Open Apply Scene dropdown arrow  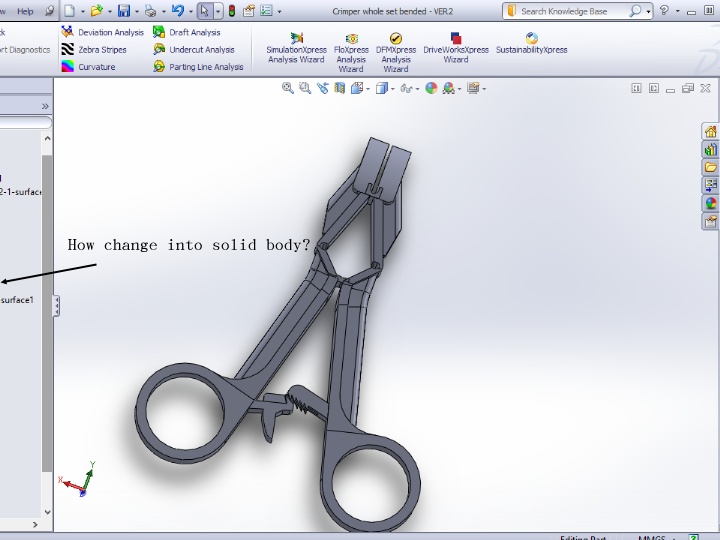tap(460, 89)
